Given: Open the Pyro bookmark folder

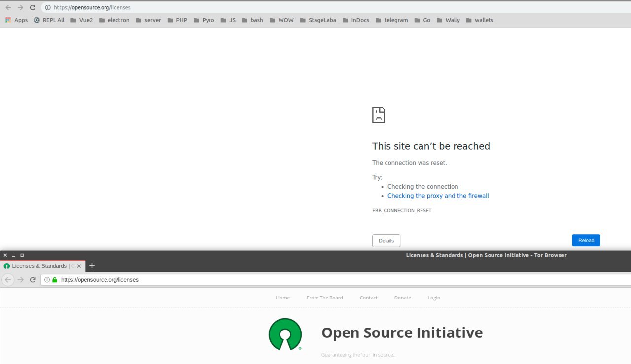Looking at the screenshot, I should coord(204,20).
